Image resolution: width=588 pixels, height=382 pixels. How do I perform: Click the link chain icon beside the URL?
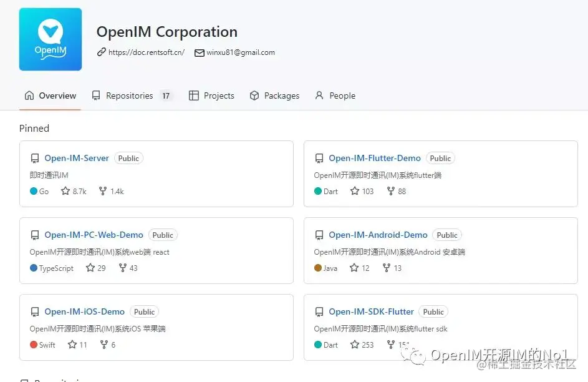click(101, 52)
